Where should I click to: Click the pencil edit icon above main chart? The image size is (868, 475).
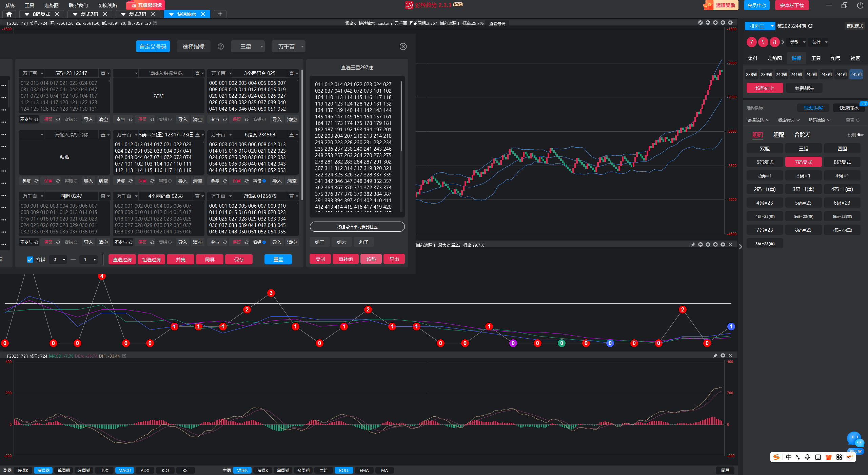point(700,23)
